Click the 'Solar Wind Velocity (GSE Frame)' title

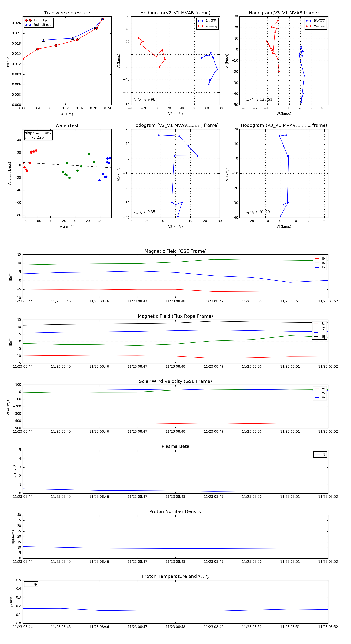[x=175, y=381]
